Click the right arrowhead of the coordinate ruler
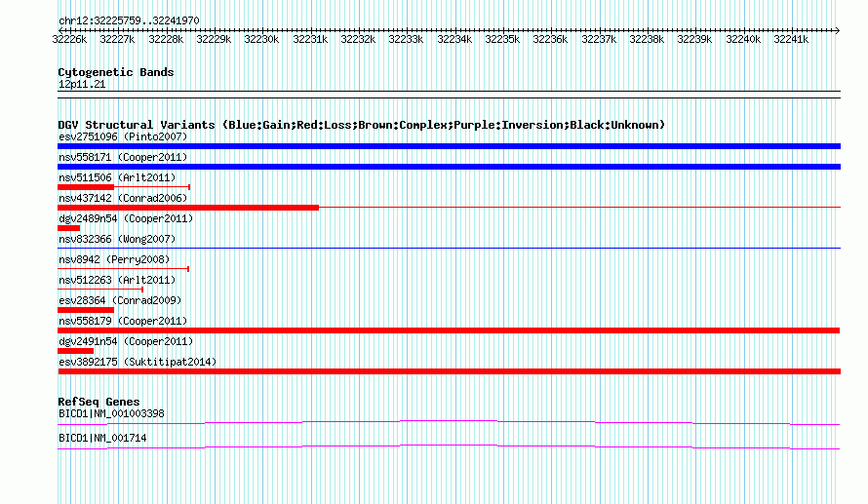 (838, 30)
